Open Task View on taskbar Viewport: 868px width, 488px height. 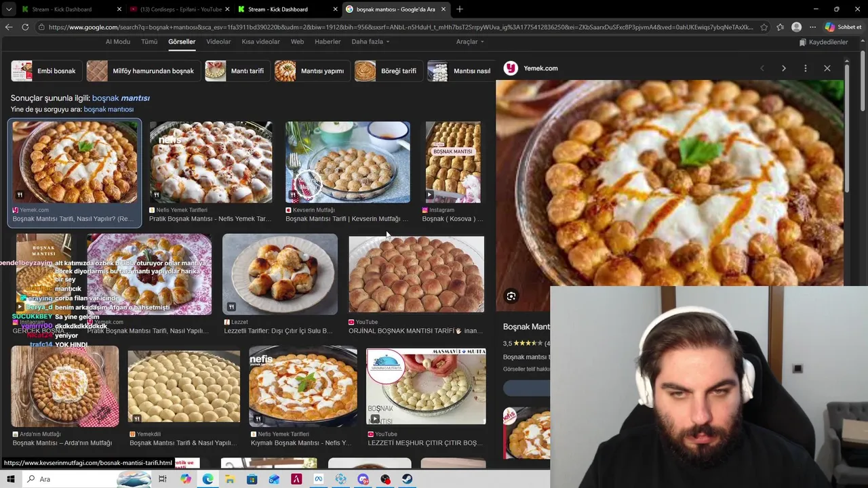(x=163, y=479)
